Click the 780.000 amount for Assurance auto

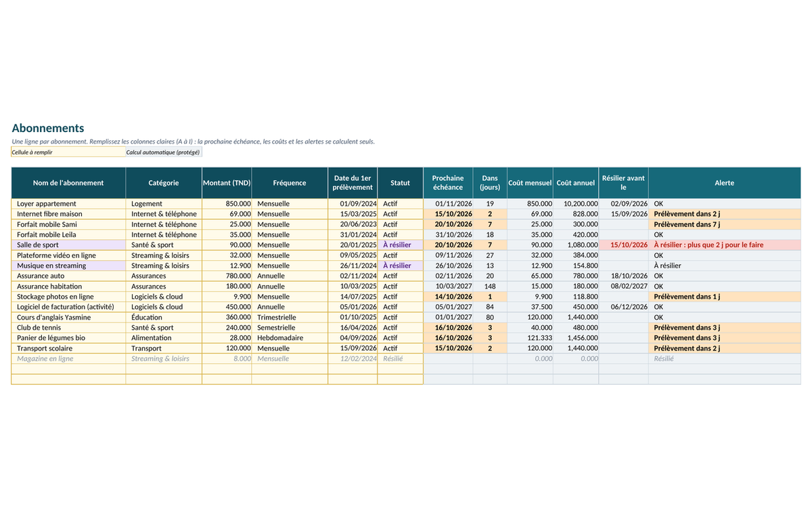pos(227,276)
